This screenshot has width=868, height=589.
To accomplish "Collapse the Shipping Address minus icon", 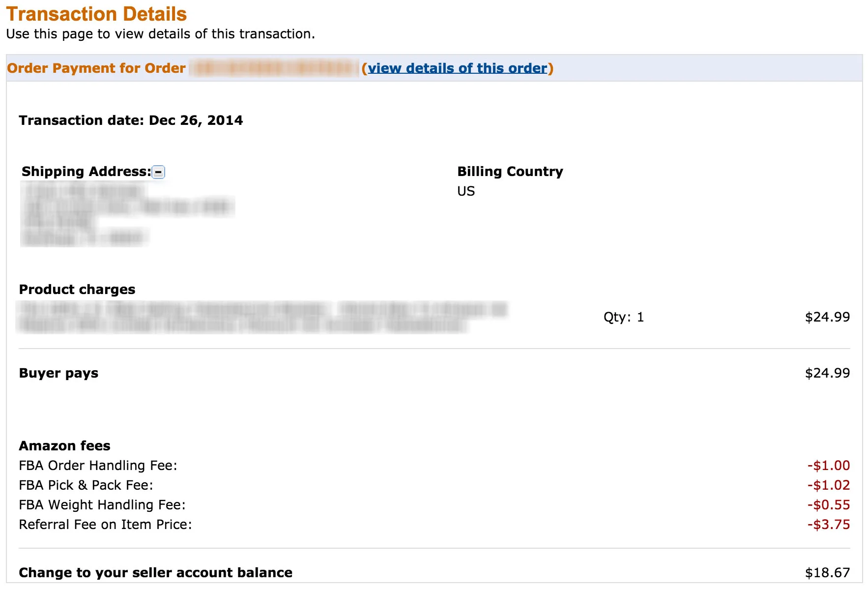I will 158,172.
